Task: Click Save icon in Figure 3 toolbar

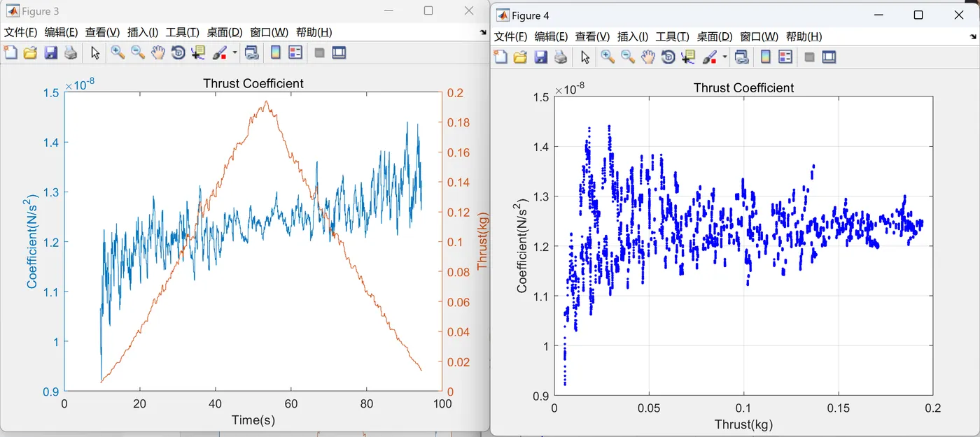Action: point(50,52)
